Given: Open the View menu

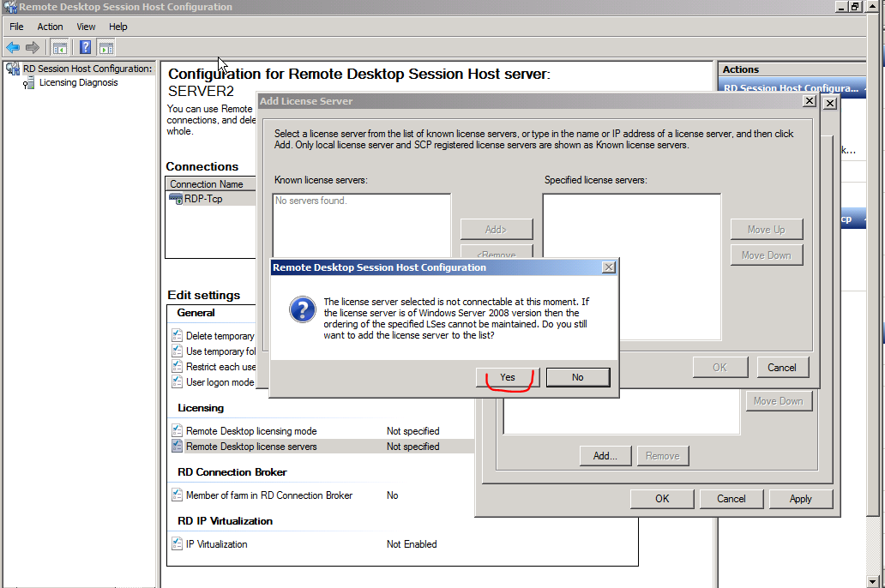Looking at the screenshot, I should (86, 27).
